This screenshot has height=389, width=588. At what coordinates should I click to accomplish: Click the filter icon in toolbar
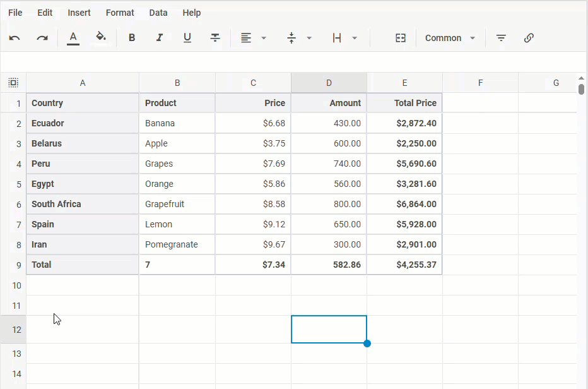pos(501,38)
